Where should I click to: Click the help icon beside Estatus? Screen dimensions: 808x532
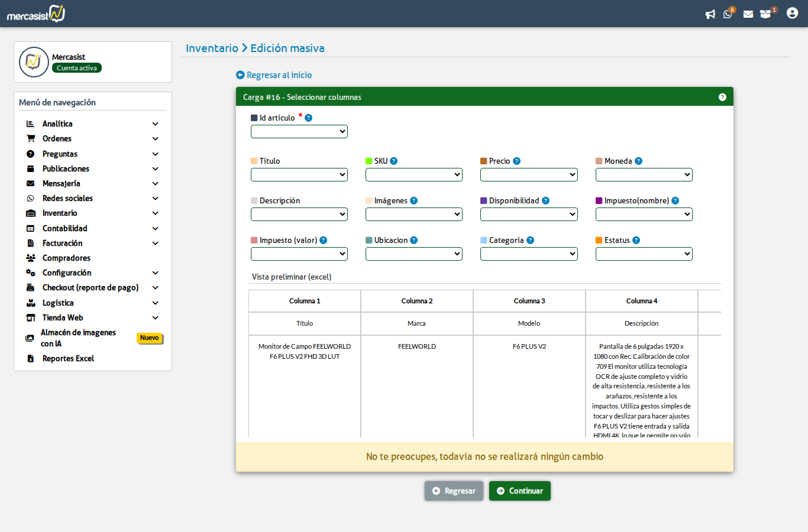[x=636, y=240]
